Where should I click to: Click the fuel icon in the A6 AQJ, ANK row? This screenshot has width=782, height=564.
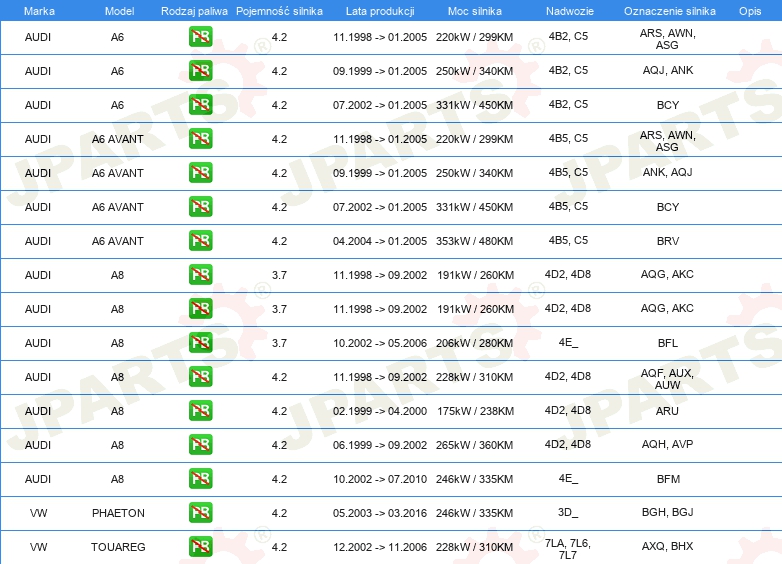(200, 71)
